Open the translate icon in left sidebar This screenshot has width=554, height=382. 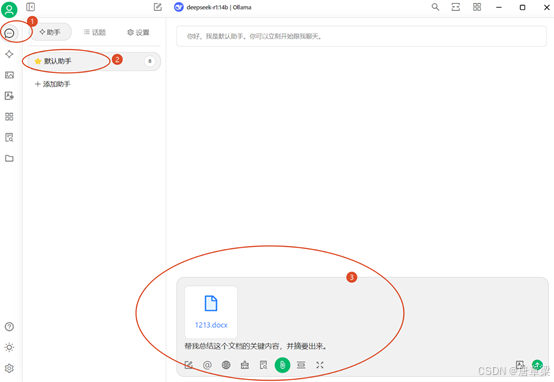coord(9,96)
